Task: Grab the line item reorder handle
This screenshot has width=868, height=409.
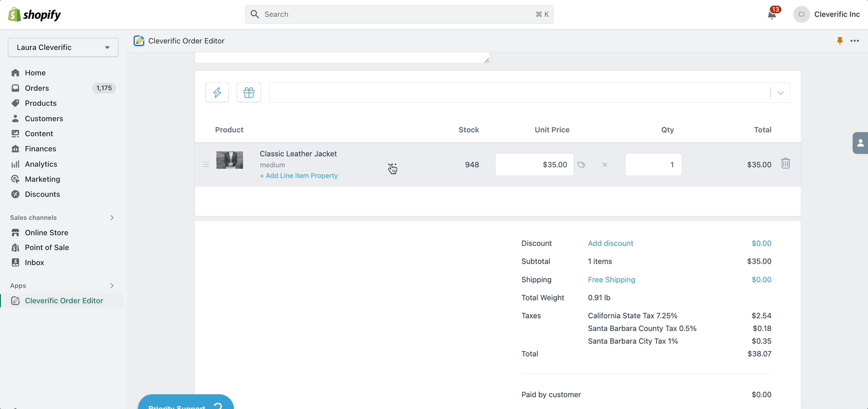Action: point(206,165)
